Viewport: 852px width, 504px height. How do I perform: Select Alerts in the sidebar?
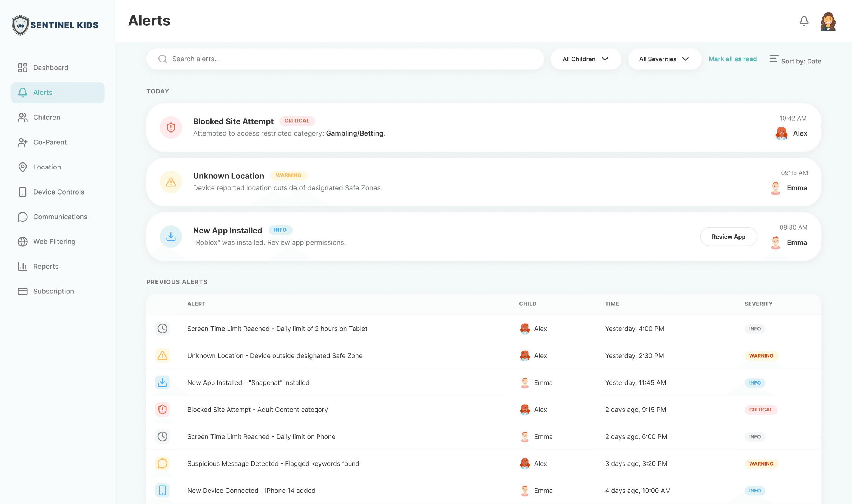58,93
